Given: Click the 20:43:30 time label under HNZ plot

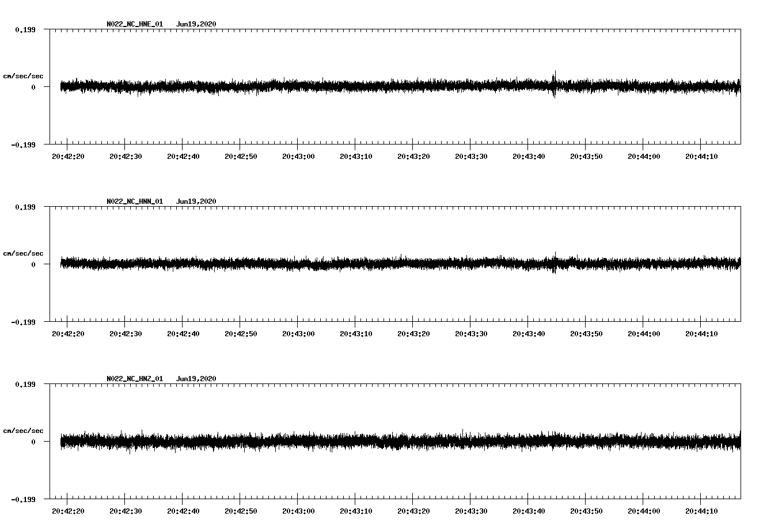Looking at the screenshot, I should [471, 511].
